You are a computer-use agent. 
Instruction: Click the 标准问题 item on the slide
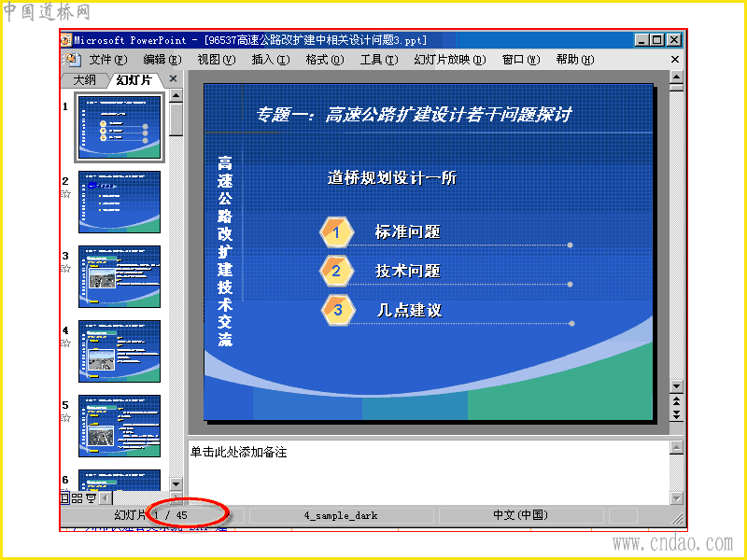(407, 231)
